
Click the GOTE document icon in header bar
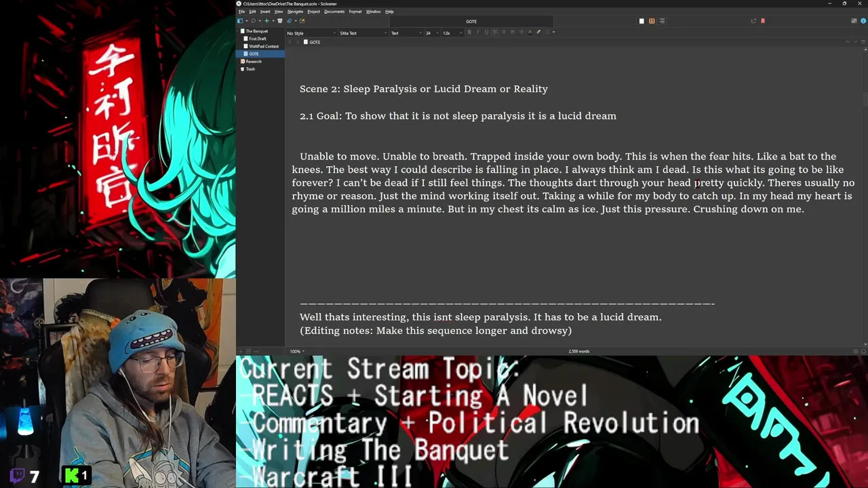click(x=306, y=42)
